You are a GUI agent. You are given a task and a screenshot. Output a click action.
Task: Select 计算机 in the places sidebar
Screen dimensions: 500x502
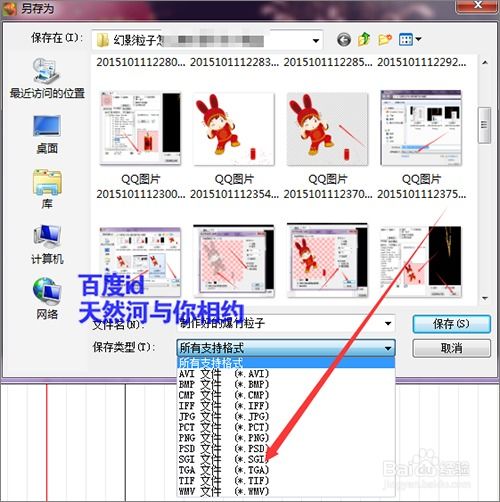click(47, 244)
